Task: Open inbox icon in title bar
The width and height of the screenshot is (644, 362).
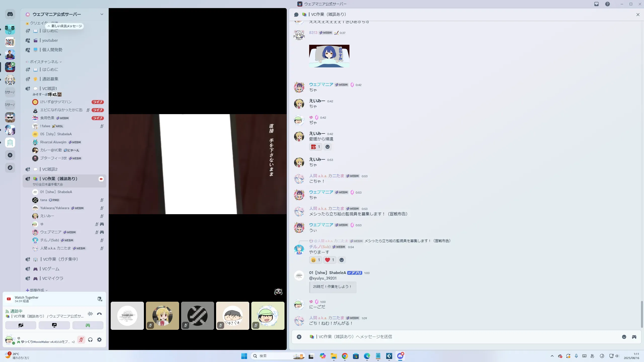Action: pos(596,4)
